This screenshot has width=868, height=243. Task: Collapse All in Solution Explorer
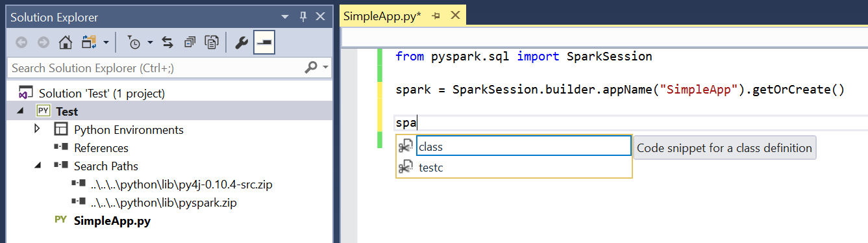tap(190, 43)
